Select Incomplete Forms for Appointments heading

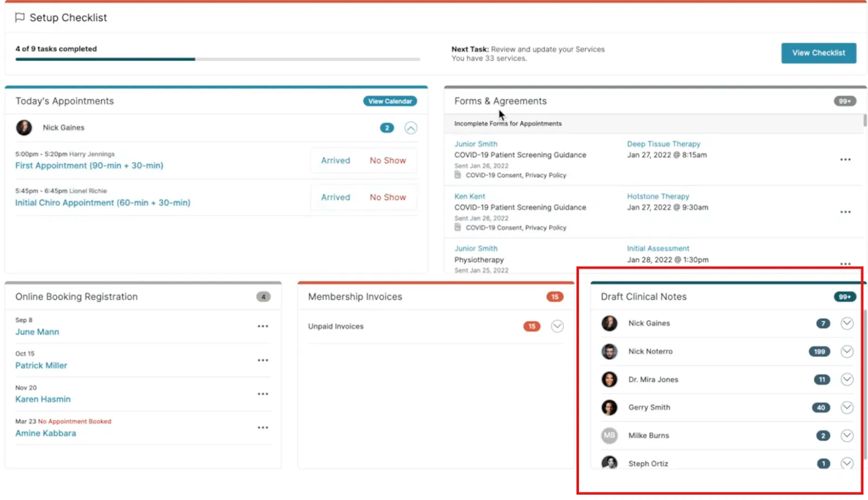point(508,124)
